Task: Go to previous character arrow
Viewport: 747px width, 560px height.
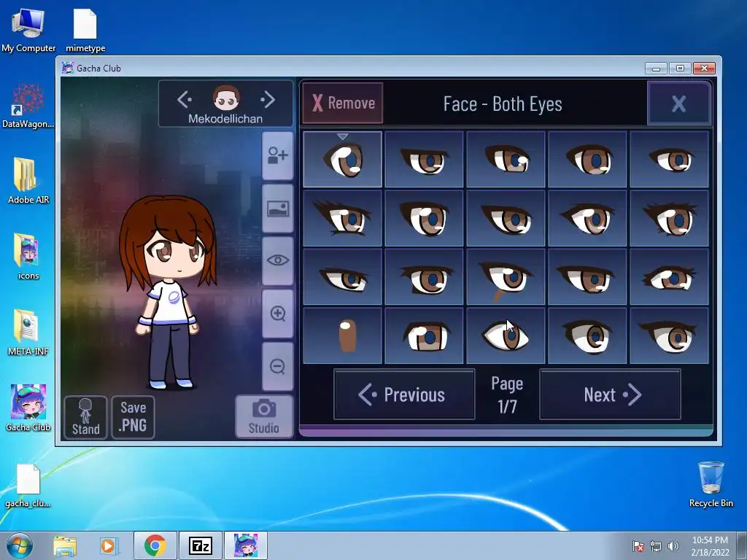Action: 185,99
